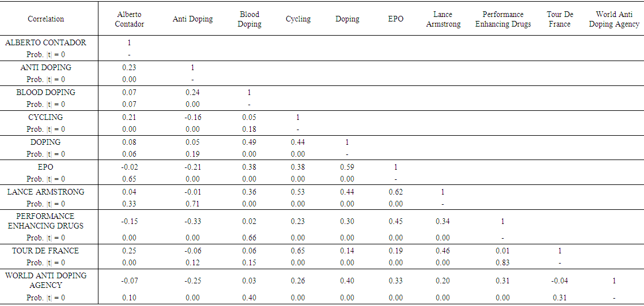The width and height of the screenshot is (644, 306).
Task: Select the 'Lance Armstrong' column header
Action: [x=443, y=19]
